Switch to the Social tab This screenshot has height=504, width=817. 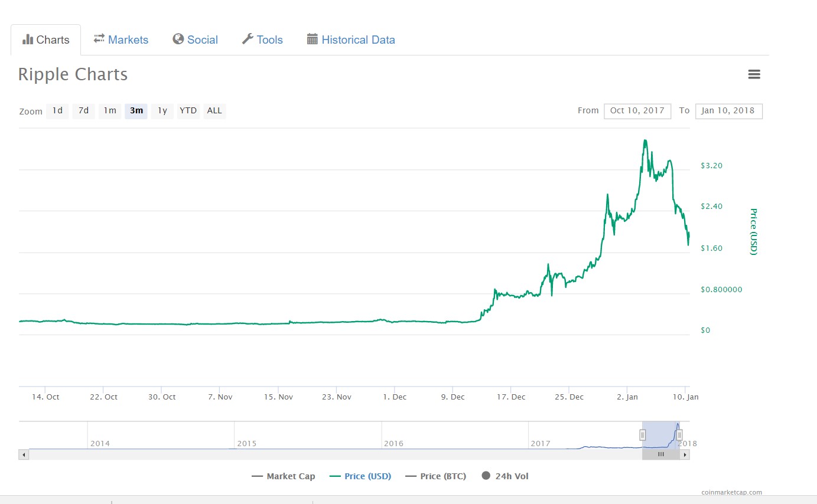click(x=196, y=40)
